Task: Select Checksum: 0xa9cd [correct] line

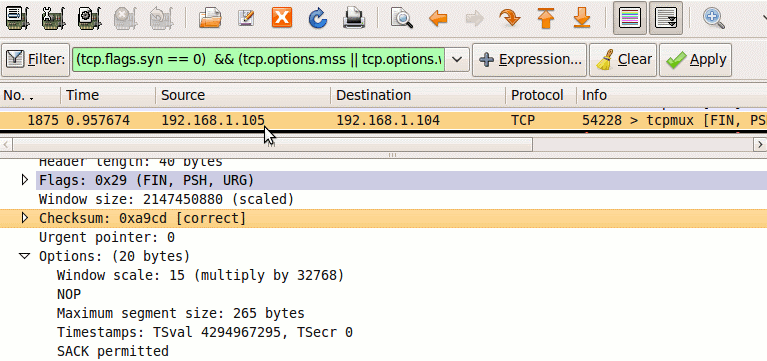Action: point(384,218)
